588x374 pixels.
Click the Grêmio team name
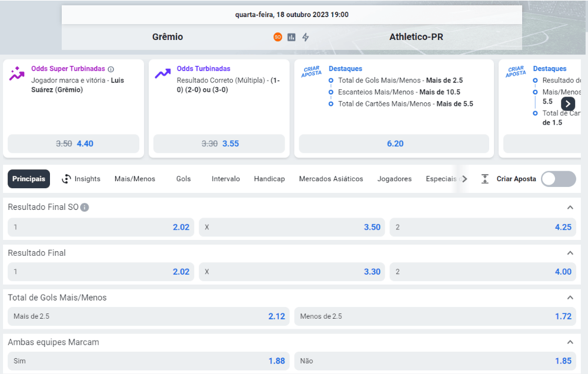168,37
